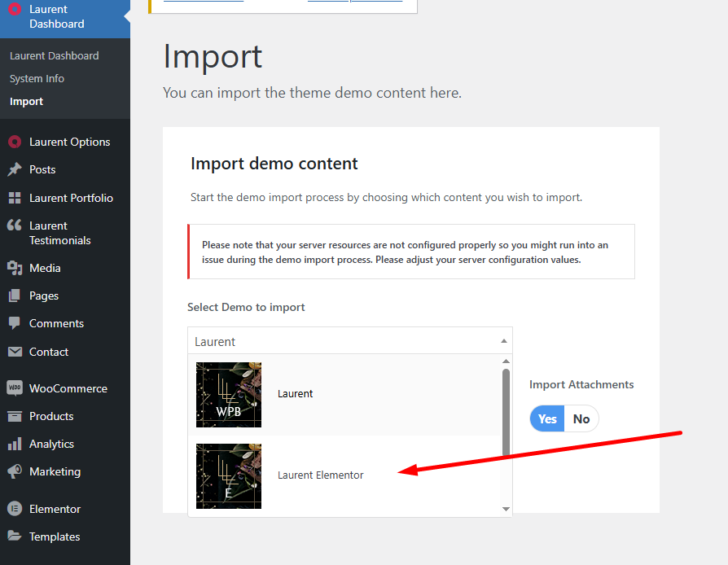728x565 pixels.
Task: Click the dropdown caret arrow on demo selector
Action: point(504,341)
